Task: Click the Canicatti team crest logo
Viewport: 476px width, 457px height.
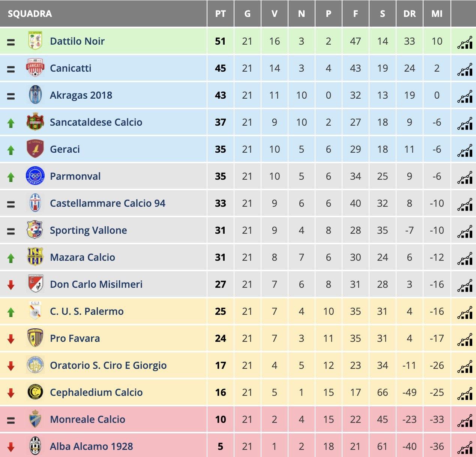Action: coord(35,68)
